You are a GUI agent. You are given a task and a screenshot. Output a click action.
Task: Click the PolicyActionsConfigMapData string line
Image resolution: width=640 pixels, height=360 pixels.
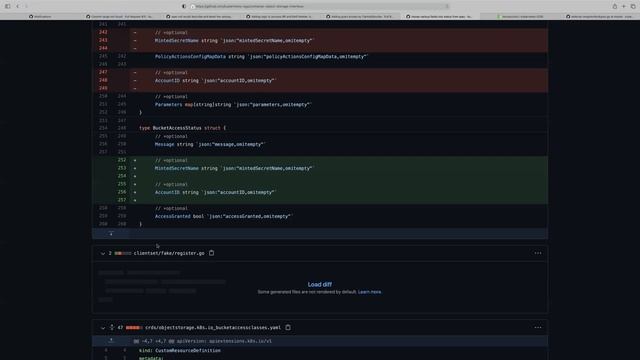click(261, 56)
